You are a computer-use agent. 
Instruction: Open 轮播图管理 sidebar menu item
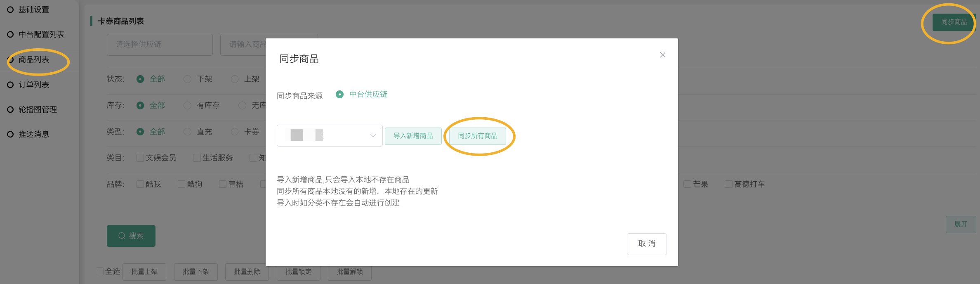point(38,109)
